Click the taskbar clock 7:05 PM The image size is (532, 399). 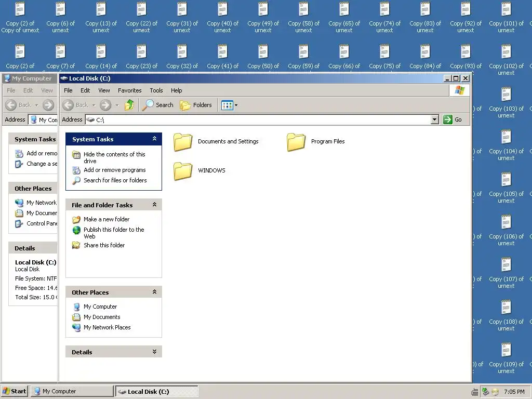(x=514, y=392)
